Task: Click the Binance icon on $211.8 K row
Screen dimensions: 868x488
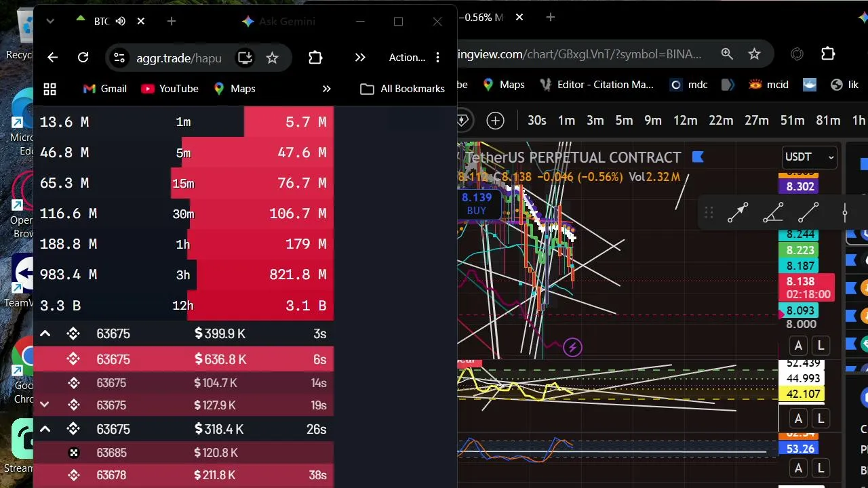Action: coord(74,475)
